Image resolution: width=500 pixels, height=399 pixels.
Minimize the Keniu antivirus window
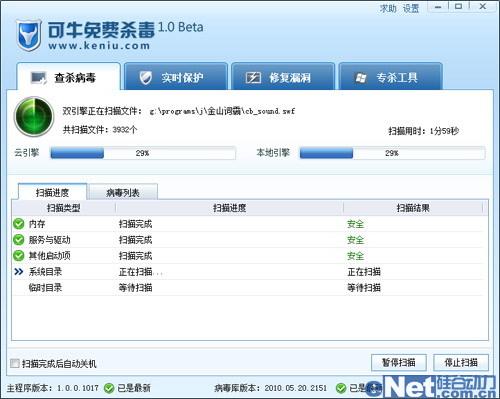pyautogui.click(x=438, y=7)
